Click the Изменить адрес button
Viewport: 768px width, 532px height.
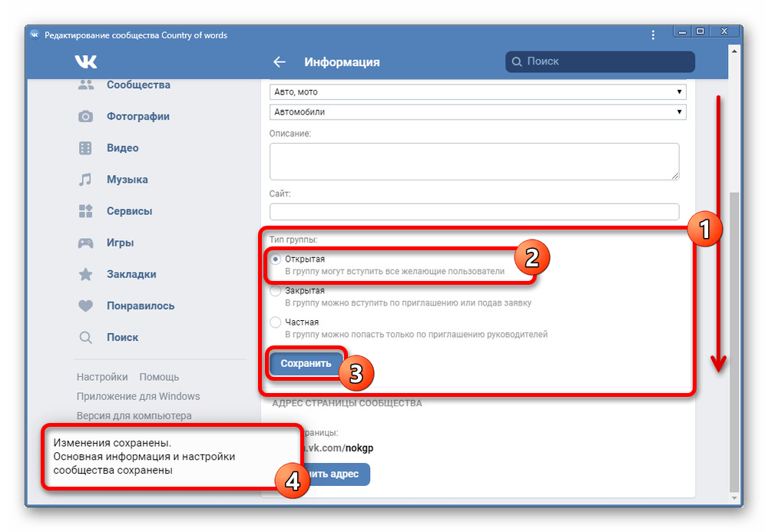pyautogui.click(x=336, y=474)
